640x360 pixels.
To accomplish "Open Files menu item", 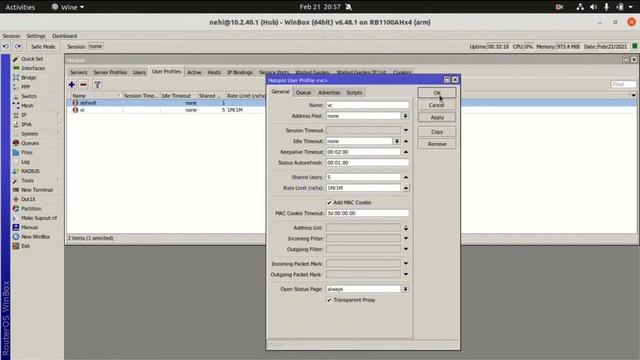I will 27,153.
